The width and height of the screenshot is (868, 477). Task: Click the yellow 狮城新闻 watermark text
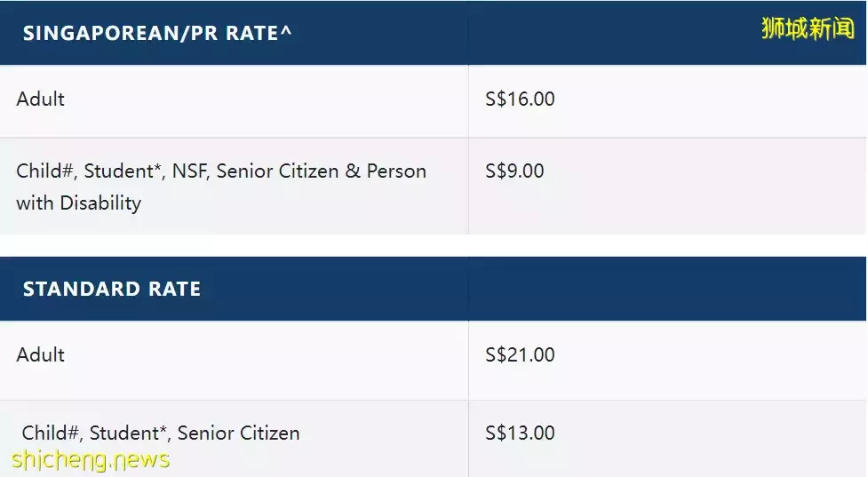807,28
